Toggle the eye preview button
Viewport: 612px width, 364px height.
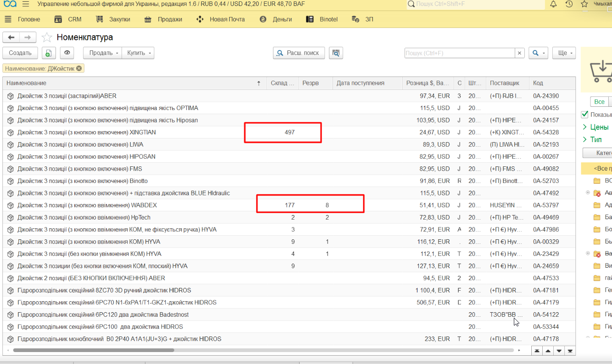pos(67,53)
